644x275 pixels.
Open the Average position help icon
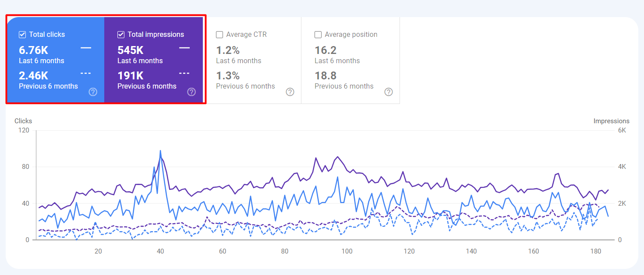pos(389,92)
